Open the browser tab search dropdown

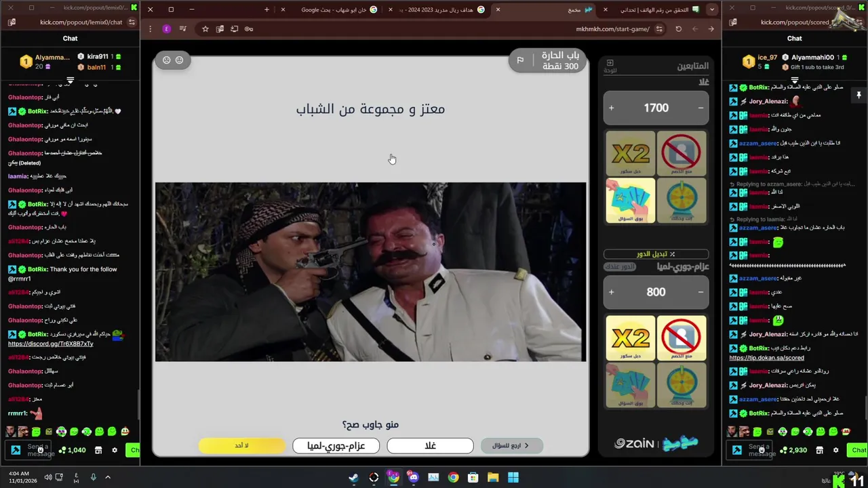(711, 9)
